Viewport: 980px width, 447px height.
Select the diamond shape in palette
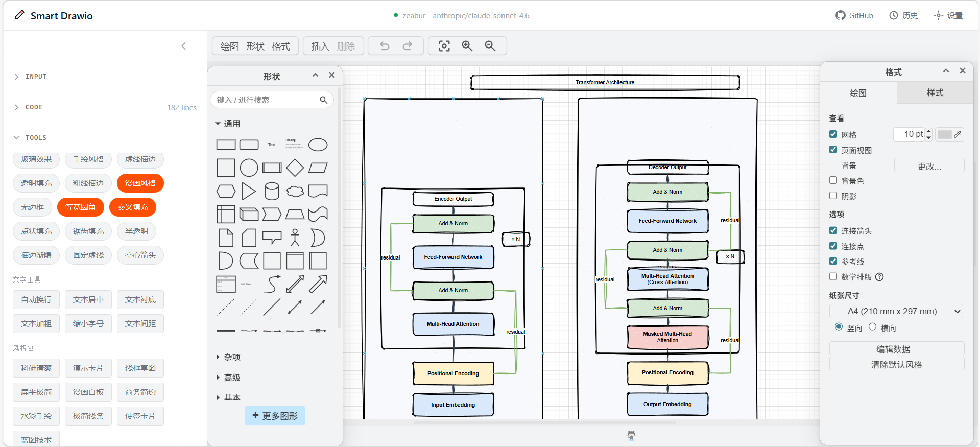[295, 168]
